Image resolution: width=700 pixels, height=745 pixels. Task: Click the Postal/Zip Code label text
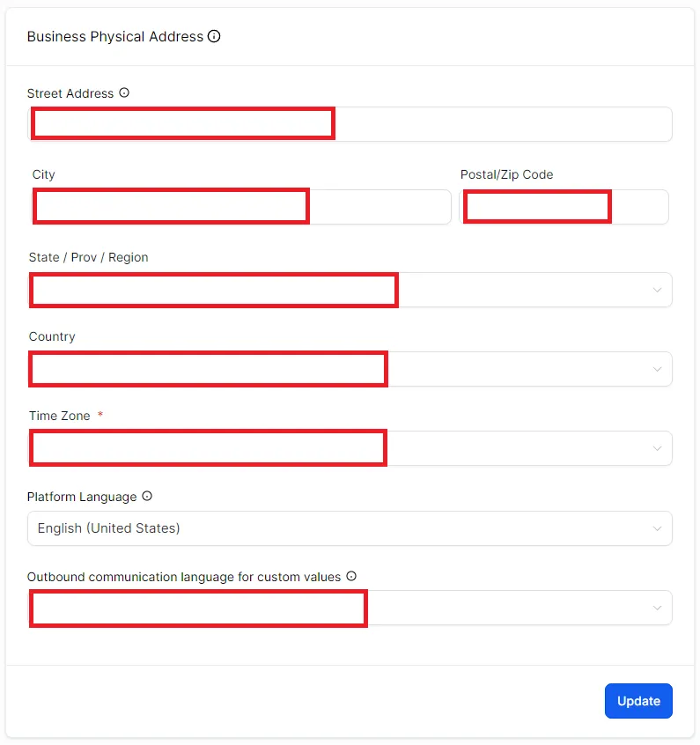[x=506, y=174]
